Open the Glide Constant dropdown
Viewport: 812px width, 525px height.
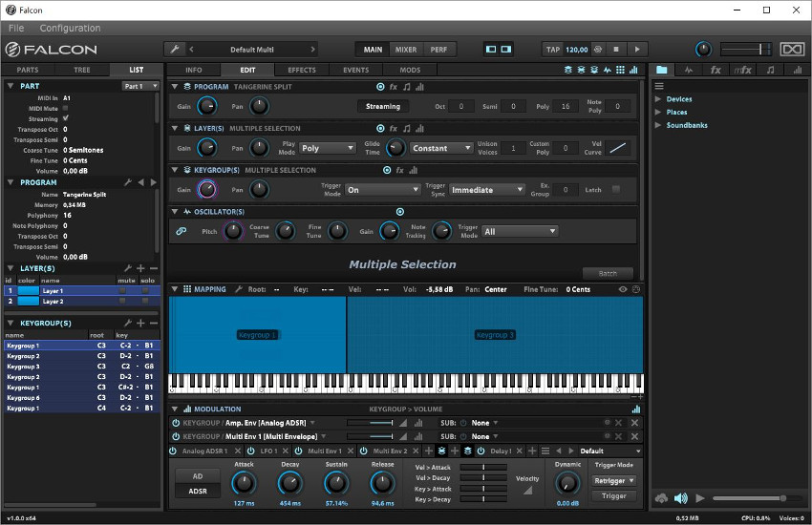click(x=441, y=148)
